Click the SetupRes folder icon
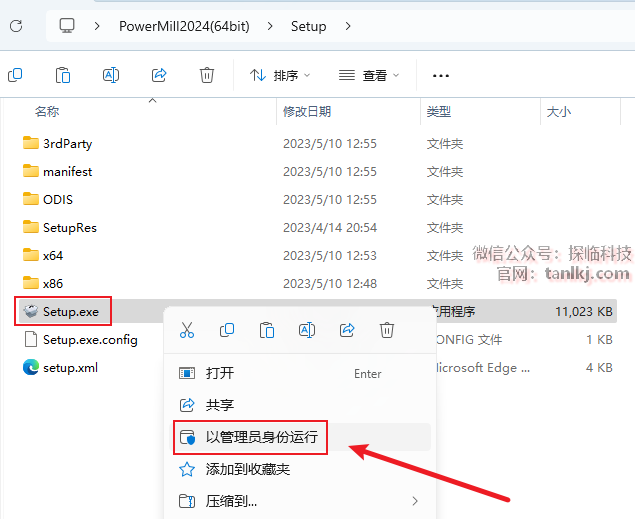Image resolution: width=635 pixels, height=519 pixels. (31, 227)
